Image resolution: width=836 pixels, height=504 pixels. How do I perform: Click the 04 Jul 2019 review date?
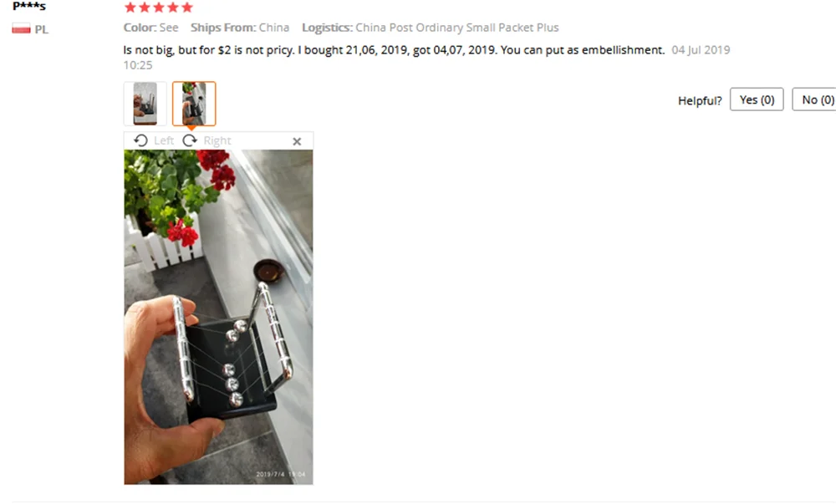pos(701,50)
